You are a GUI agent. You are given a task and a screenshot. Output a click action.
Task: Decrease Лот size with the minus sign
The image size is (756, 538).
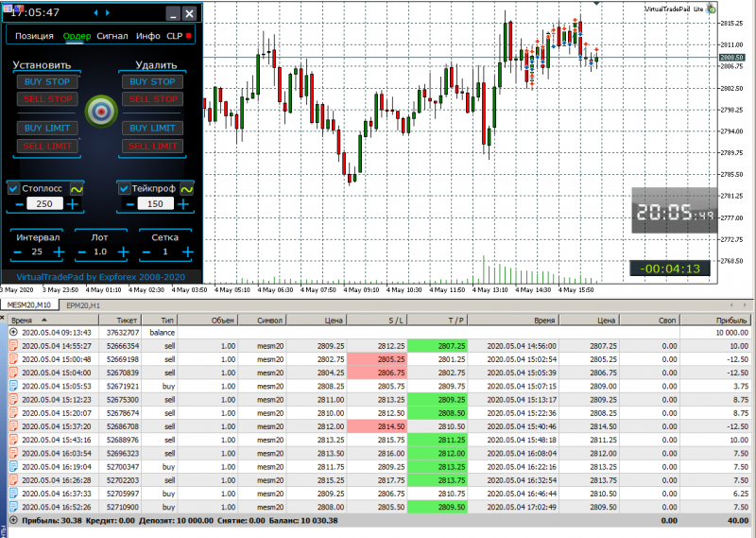[x=82, y=252]
